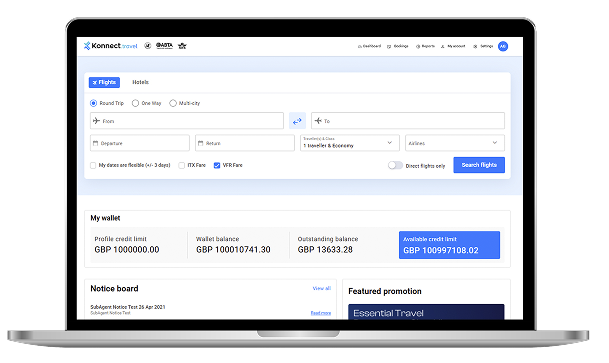Switch to the Hotels tab
The height and width of the screenshot is (363, 609).
[x=140, y=82]
